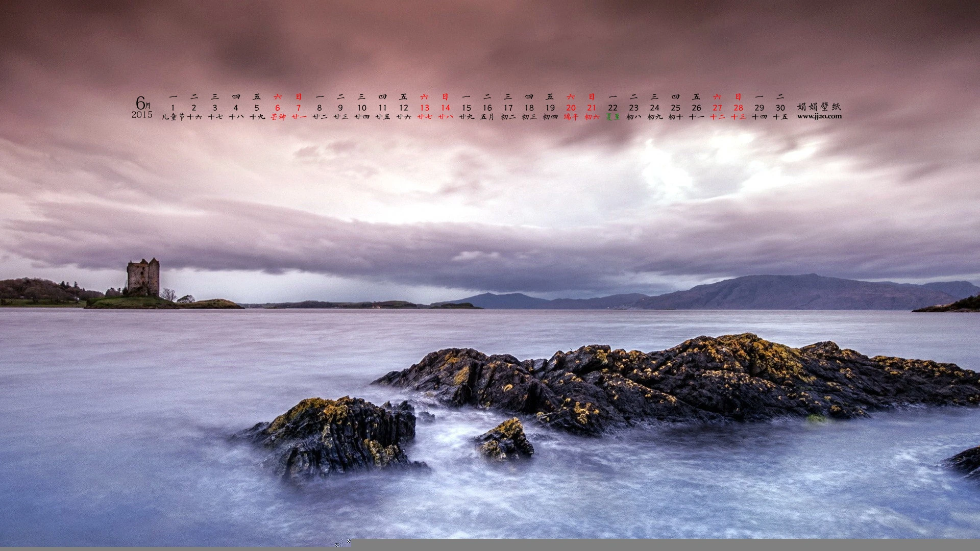
Task: Open the www.jj20.com website link
Action: point(819,116)
